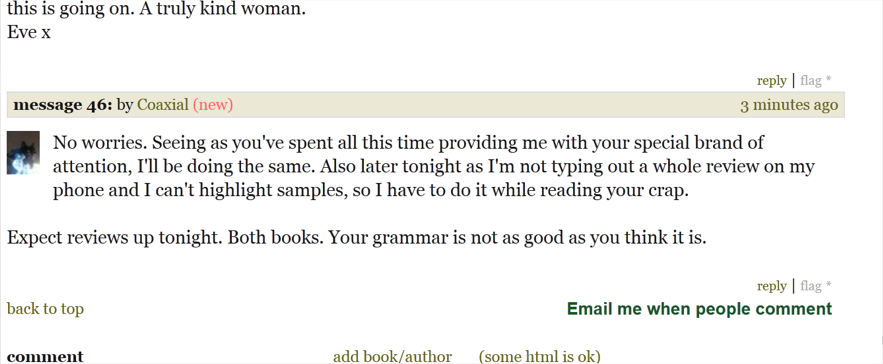Open the 'add book/author' link
Screen dimensions: 883x364
point(393,357)
